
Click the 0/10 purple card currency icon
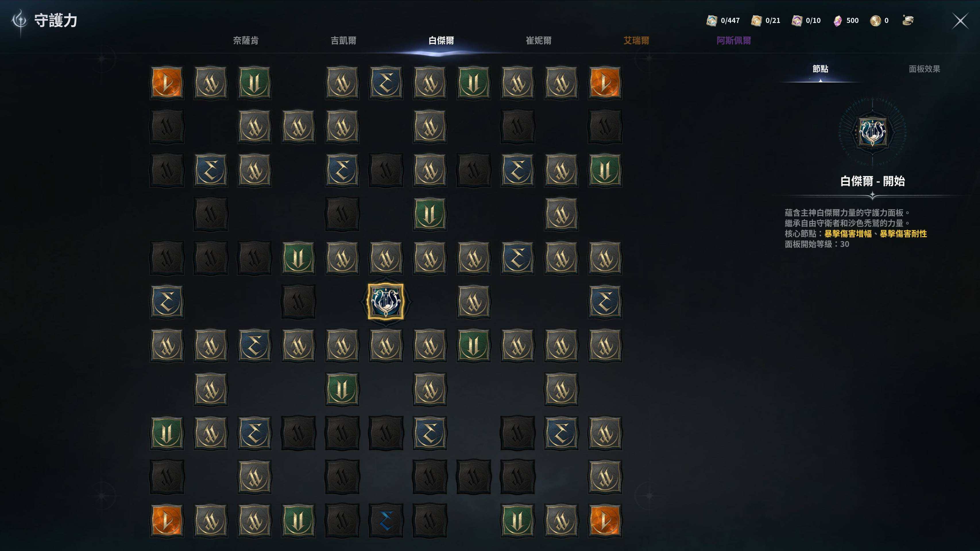point(797,21)
